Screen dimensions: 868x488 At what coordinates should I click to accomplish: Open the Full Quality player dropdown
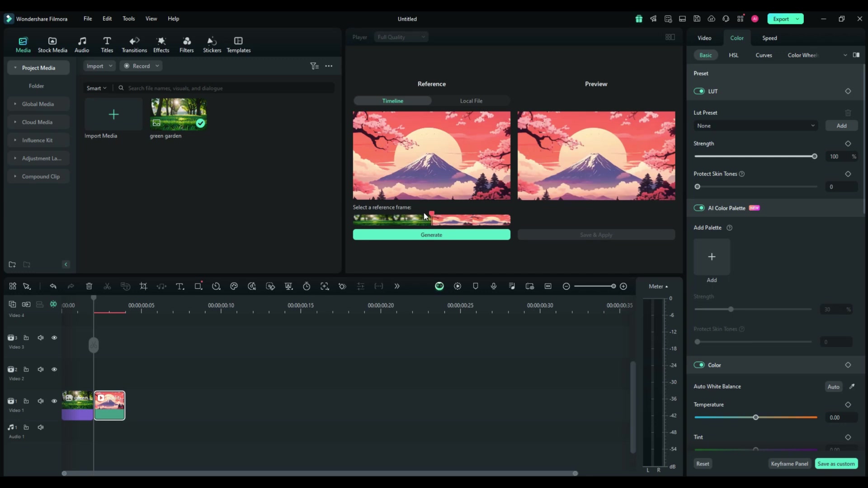coord(401,37)
